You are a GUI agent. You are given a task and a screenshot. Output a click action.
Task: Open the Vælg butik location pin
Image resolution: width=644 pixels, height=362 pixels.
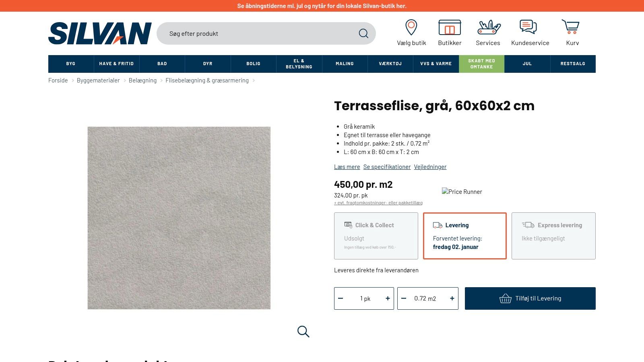[411, 27]
